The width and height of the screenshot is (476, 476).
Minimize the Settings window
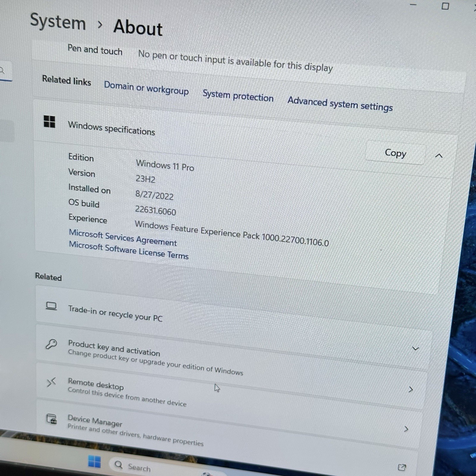coord(413,4)
